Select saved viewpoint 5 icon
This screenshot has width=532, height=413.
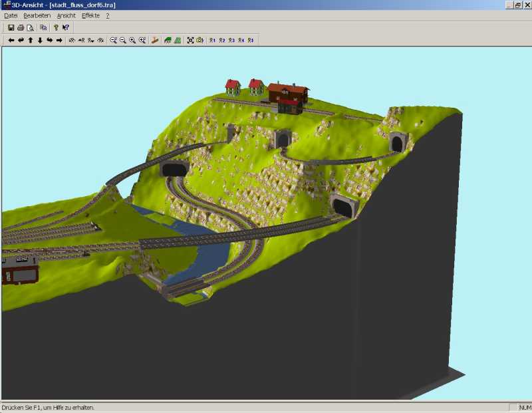[251, 41]
